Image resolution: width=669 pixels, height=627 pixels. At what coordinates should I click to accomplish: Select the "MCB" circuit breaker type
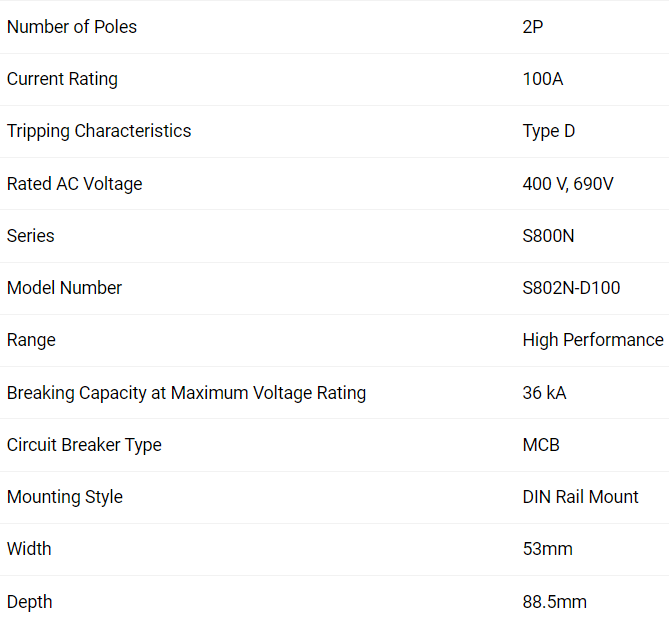pyautogui.click(x=541, y=445)
